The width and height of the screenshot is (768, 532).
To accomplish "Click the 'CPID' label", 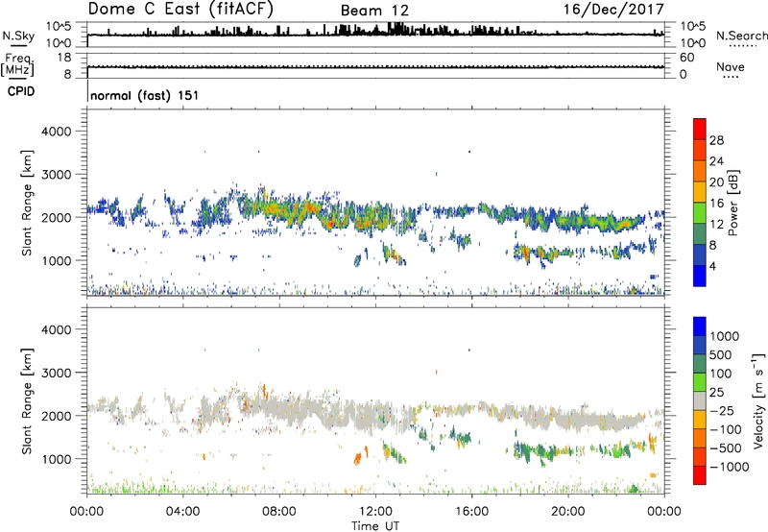I will pyautogui.click(x=21, y=91).
